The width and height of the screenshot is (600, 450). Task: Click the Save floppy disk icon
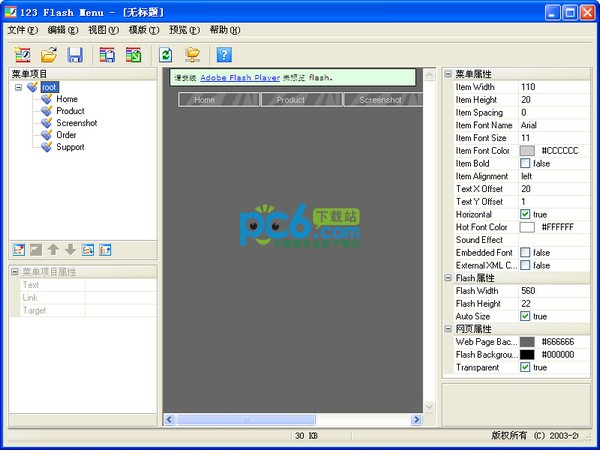pos(74,54)
